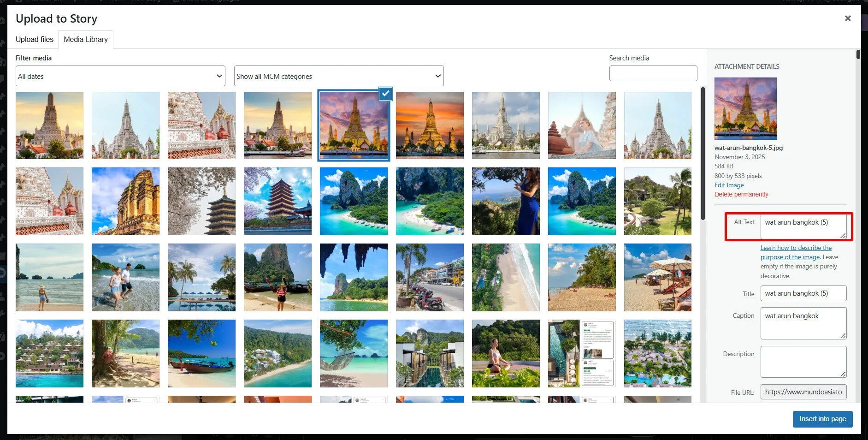Select the hammock on beach thumbnail
Viewport: 868px width, 440px height.
(x=354, y=353)
